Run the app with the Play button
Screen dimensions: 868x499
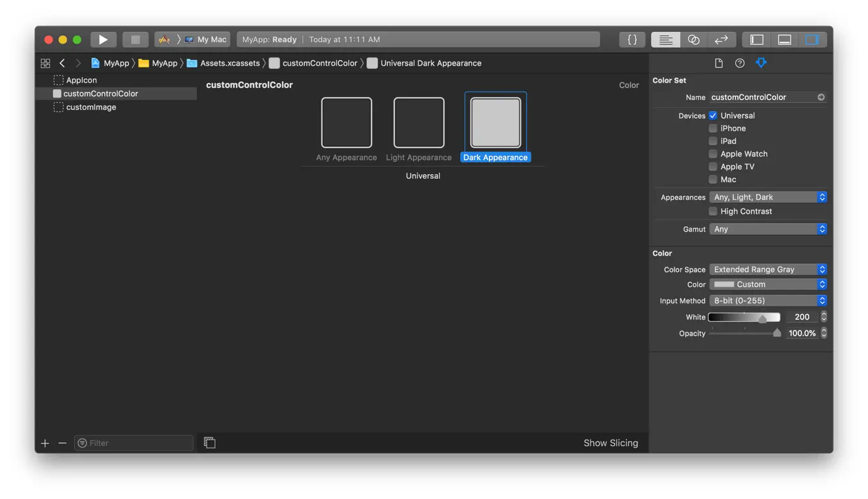tap(103, 40)
